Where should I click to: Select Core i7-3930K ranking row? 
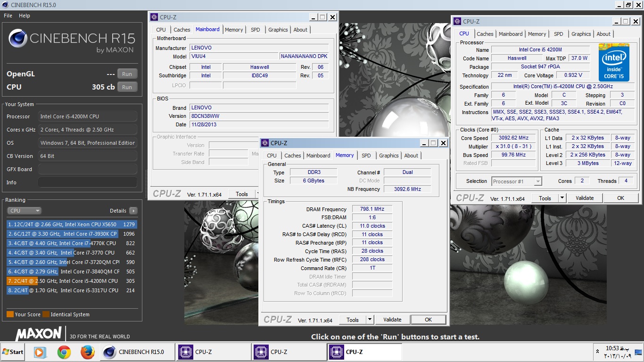pos(72,234)
